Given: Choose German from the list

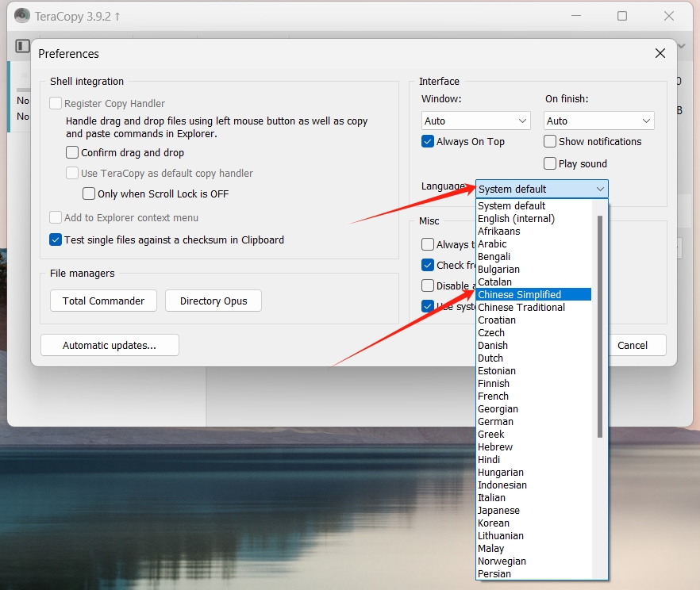Looking at the screenshot, I should coord(534,422).
